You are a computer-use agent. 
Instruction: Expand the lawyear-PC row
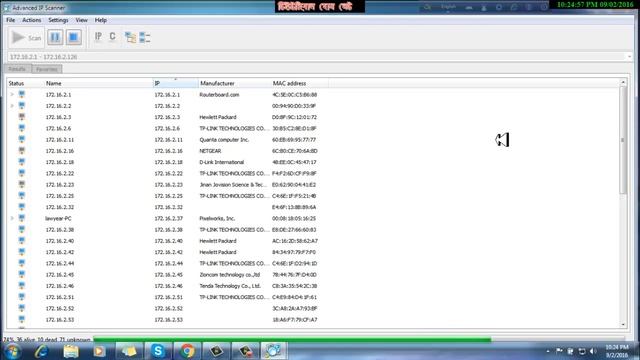12,218
